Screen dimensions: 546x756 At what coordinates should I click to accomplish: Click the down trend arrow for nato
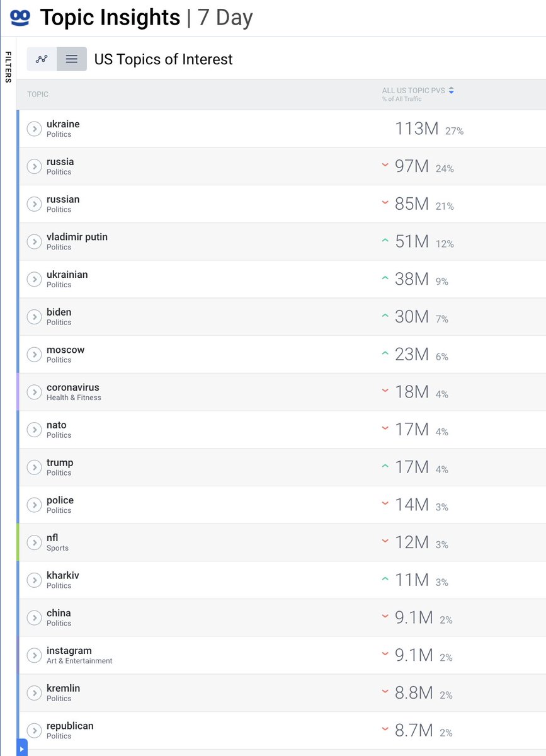385,429
